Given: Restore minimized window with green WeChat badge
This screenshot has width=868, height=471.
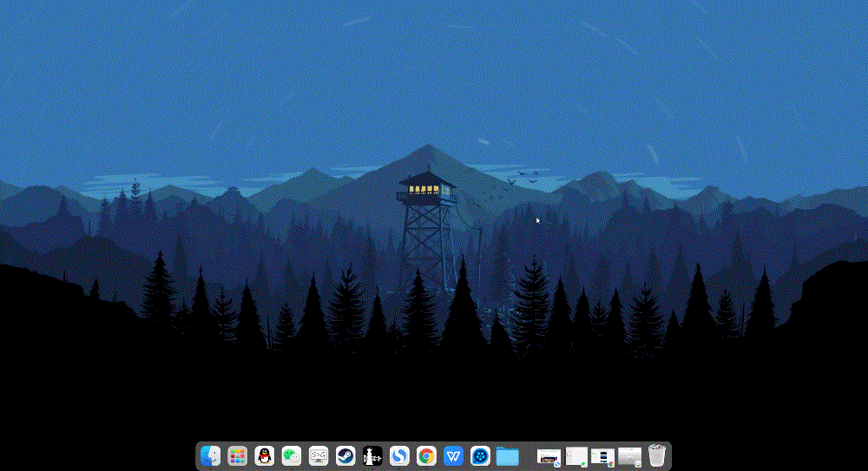Looking at the screenshot, I should pyautogui.click(x=576, y=457).
